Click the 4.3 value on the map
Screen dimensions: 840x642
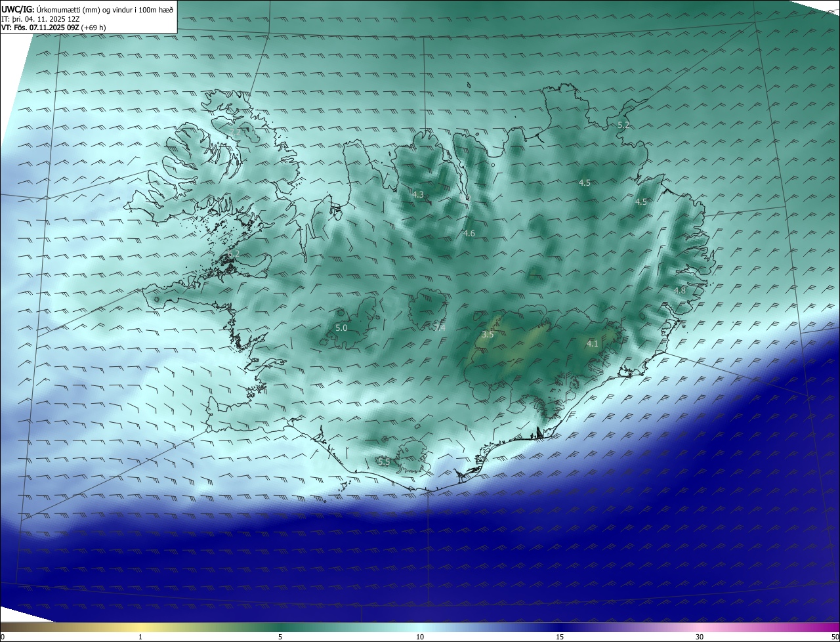click(418, 194)
